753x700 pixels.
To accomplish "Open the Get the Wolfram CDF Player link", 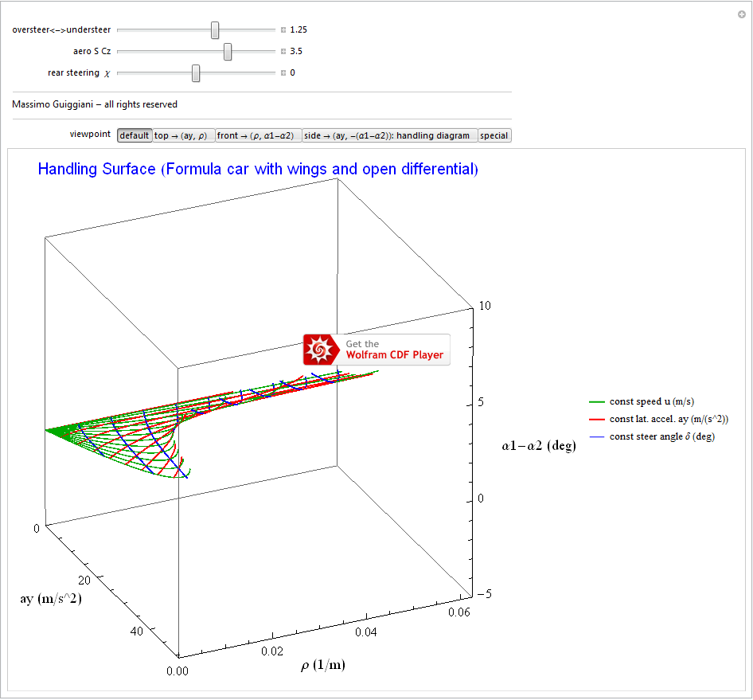I will coord(377,350).
